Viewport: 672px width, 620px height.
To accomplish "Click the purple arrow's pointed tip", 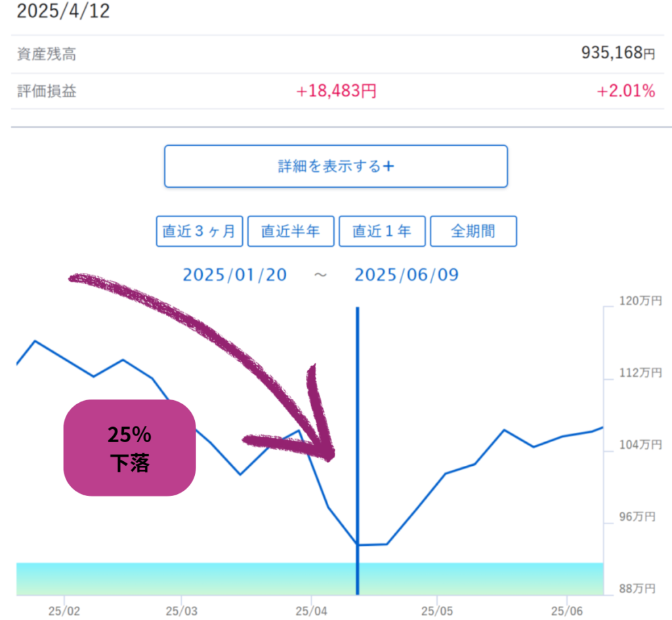I will [x=331, y=455].
